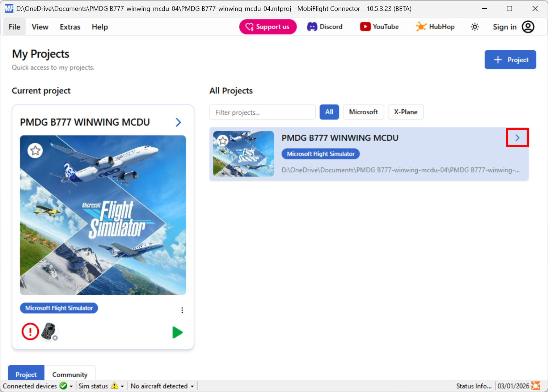The width and height of the screenshot is (548, 392).
Task: Expand the highlighted project with its chevron
Action: pos(517,138)
